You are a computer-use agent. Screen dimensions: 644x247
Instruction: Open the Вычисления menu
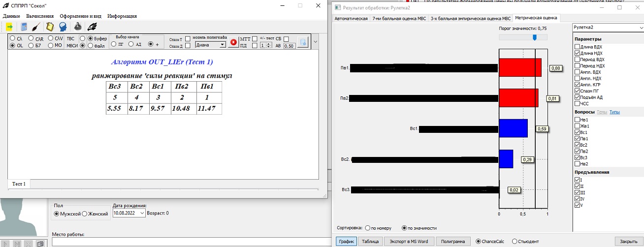(x=39, y=16)
